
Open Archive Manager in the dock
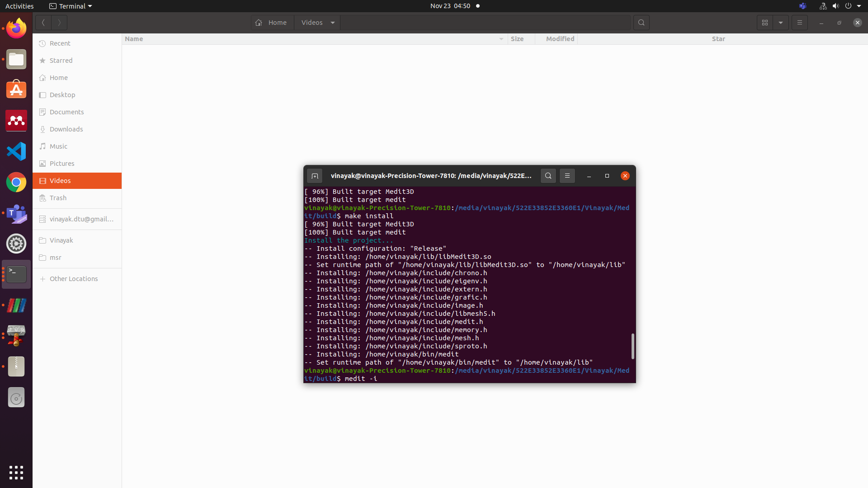tap(16, 366)
